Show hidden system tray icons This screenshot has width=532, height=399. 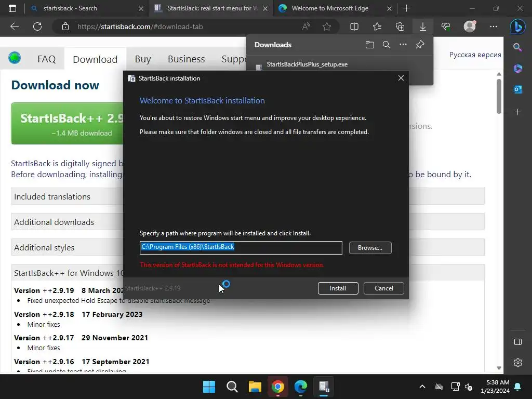pyautogui.click(x=422, y=387)
